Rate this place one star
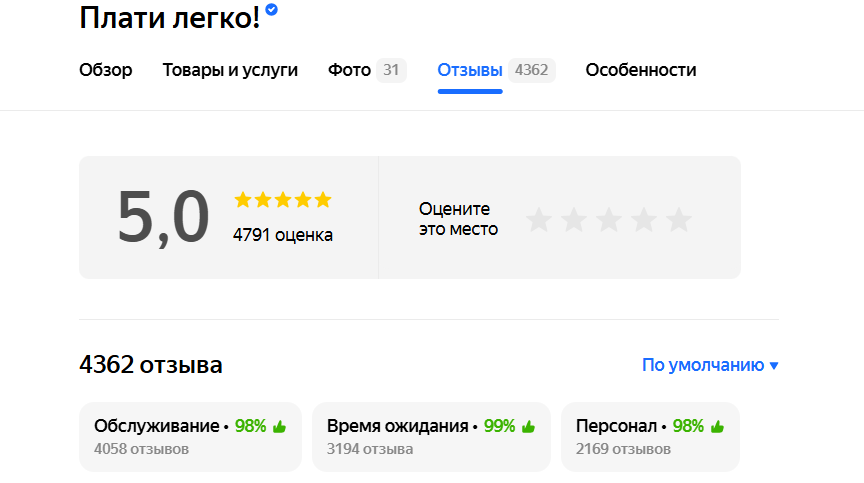This screenshot has height=483, width=864. click(x=539, y=220)
